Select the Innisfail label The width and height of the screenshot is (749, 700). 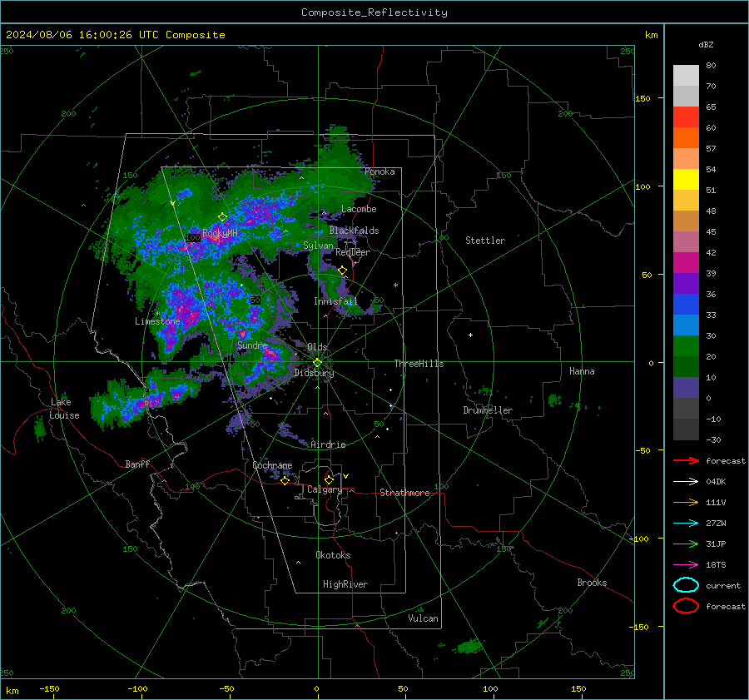click(335, 301)
